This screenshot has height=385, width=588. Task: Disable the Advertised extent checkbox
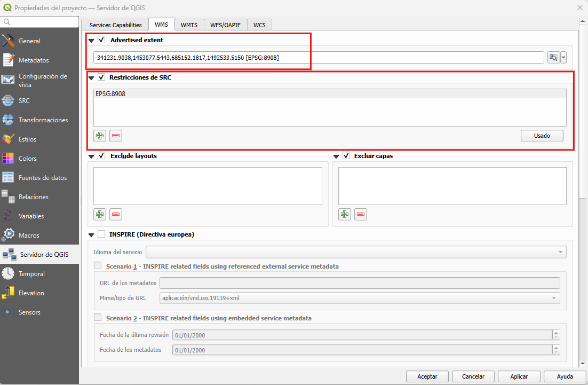(x=101, y=40)
